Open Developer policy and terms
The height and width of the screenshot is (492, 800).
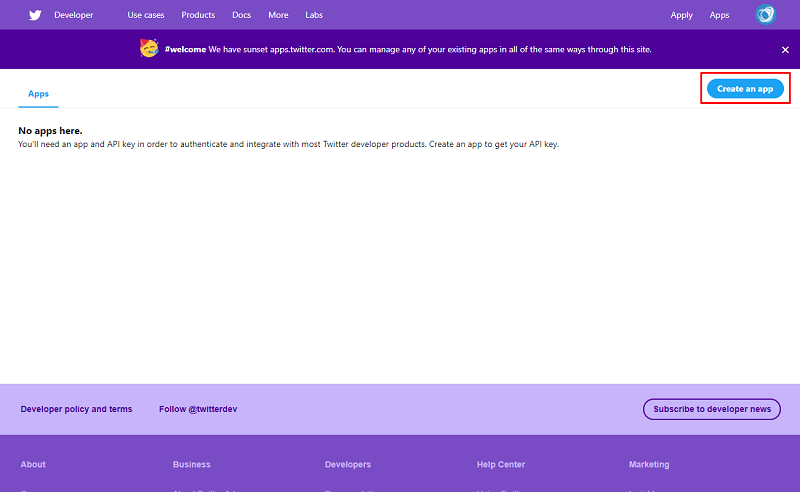point(76,409)
